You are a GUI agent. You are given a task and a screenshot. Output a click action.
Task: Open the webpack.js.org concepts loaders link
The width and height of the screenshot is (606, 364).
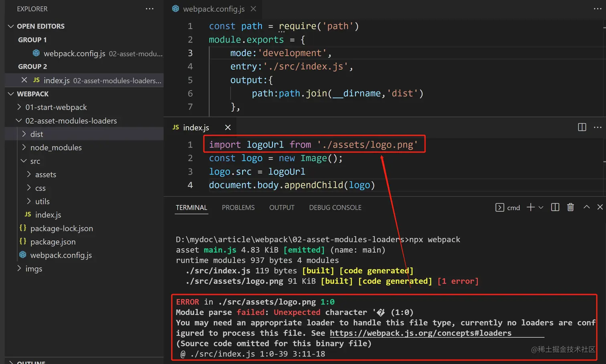pyautogui.click(x=420, y=333)
